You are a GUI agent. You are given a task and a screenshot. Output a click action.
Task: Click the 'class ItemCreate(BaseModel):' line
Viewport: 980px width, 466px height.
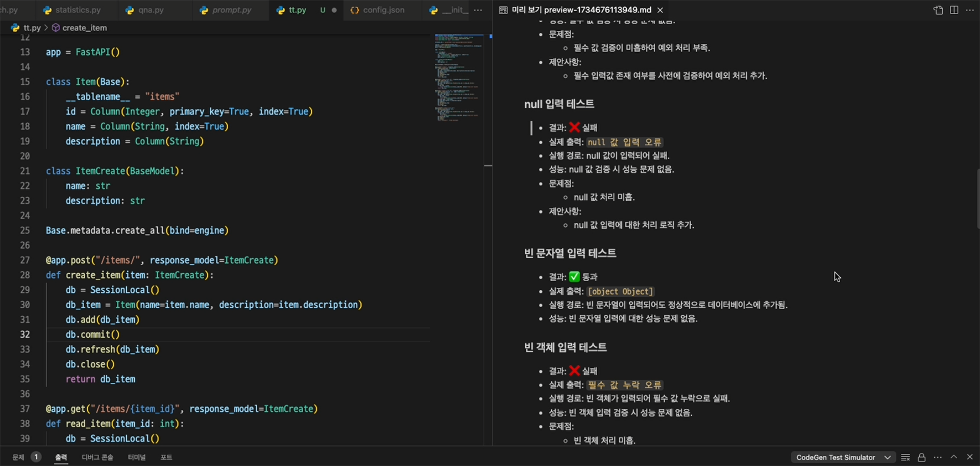point(115,171)
